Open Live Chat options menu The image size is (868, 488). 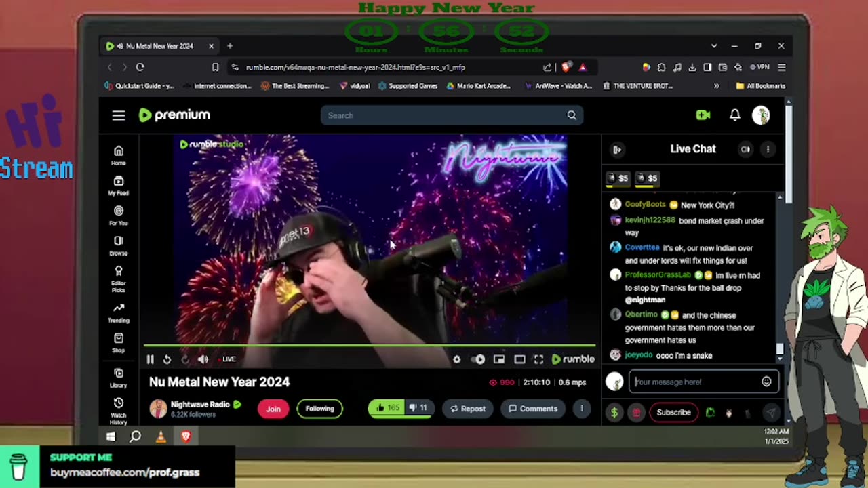pyautogui.click(x=768, y=150)
